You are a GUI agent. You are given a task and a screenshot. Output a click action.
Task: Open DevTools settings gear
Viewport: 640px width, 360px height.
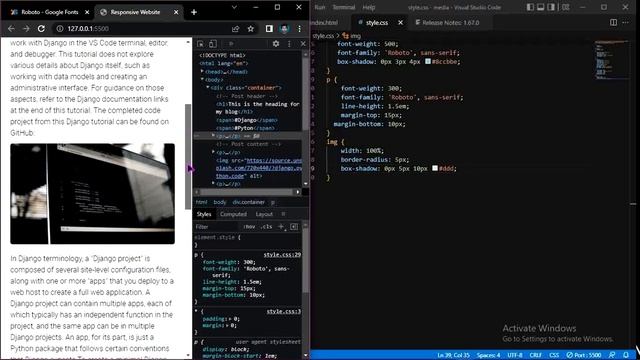point(276,44)
